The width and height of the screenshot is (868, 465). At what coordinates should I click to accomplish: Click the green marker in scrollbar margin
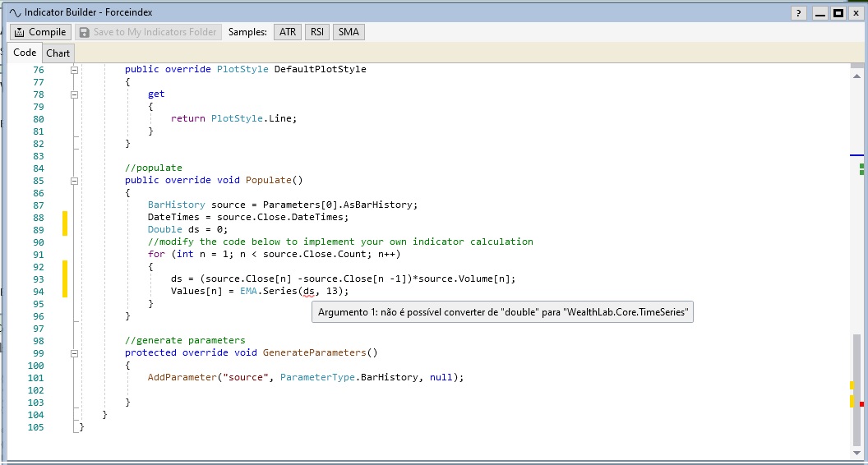[862, 169]
